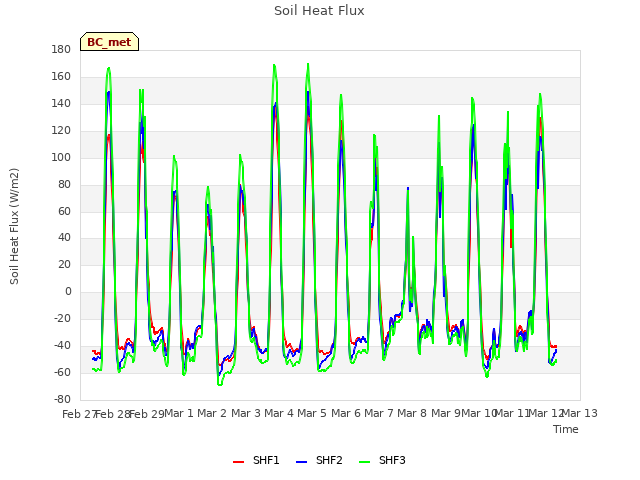
Task: Click the 180 y-axis tick label
Action: [x=61, y=49]
